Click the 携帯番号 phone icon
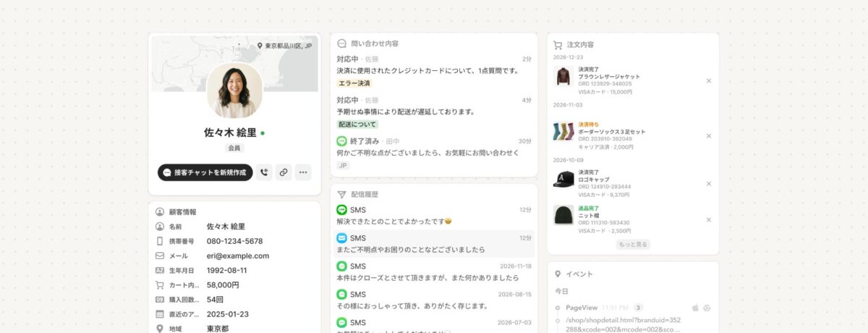This screenshot has height=333, width=868. (x=160, y=241)
